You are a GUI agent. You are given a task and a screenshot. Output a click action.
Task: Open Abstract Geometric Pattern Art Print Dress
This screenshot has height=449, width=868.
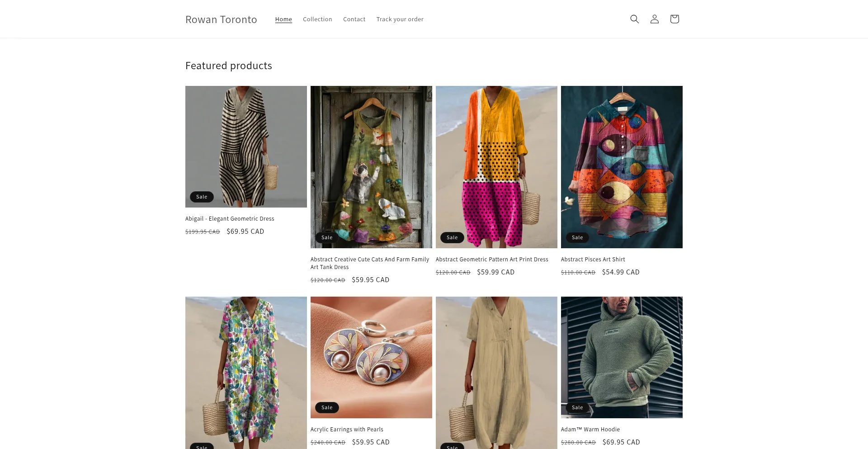(x=492, y=260)
